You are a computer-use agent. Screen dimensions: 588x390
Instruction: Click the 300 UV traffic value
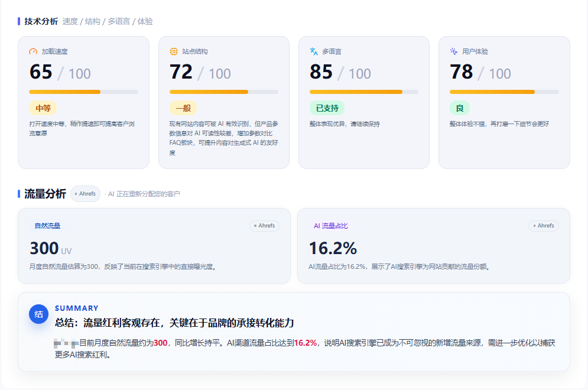(x=51, y=249)
